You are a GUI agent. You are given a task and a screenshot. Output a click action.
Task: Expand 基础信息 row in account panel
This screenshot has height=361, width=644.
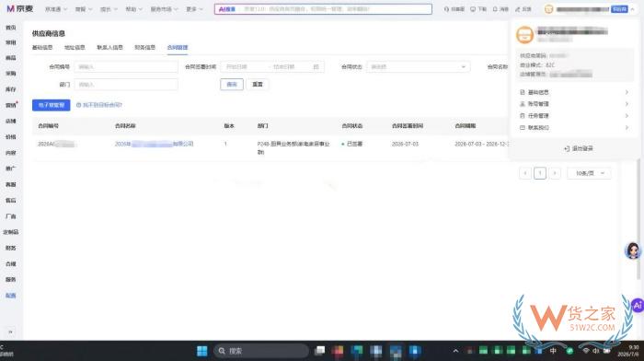tap(574, 92)
